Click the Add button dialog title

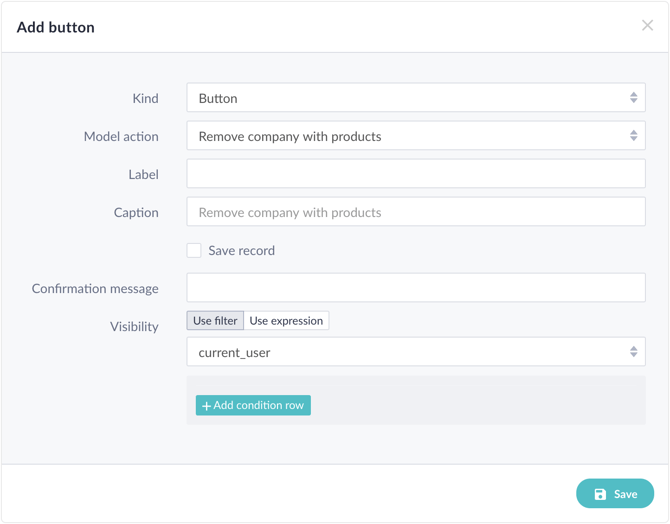(x=56, y=27)
